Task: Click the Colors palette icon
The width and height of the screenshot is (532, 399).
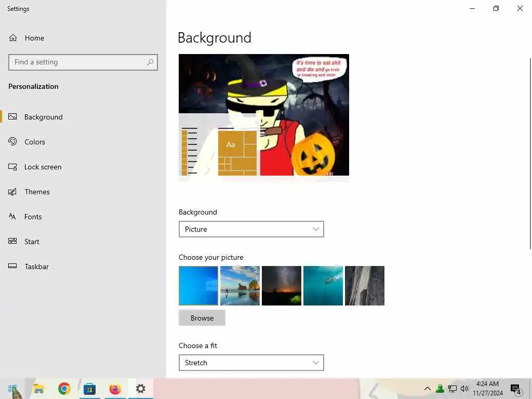Action: [12, 141]
